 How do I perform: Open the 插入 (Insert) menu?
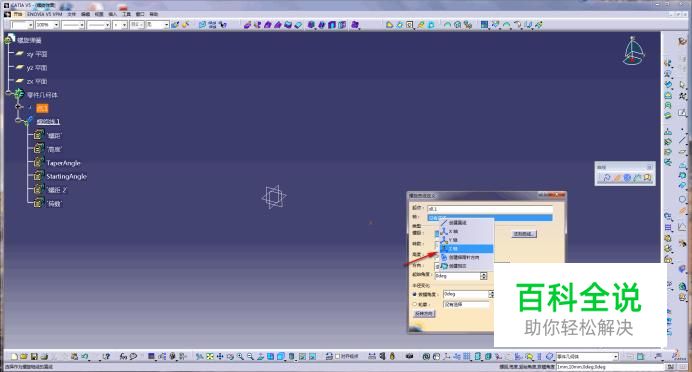pyautogui.click(x=113, y=14)
